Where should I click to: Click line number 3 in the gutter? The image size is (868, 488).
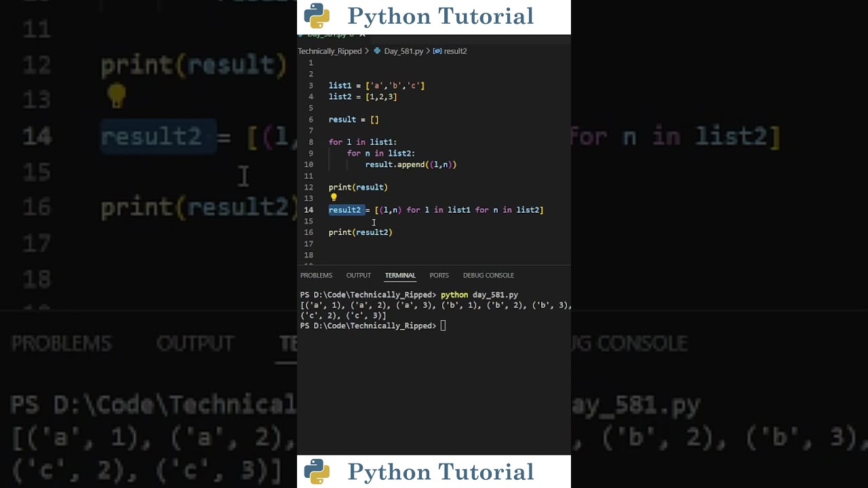coord(311,85)
